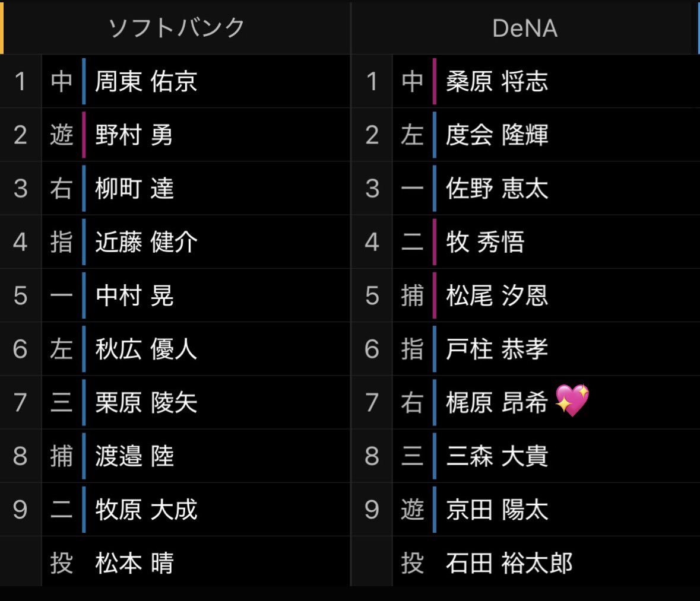
Task: Select the ソフトバンク team header
Action: [x=177, y=28]
